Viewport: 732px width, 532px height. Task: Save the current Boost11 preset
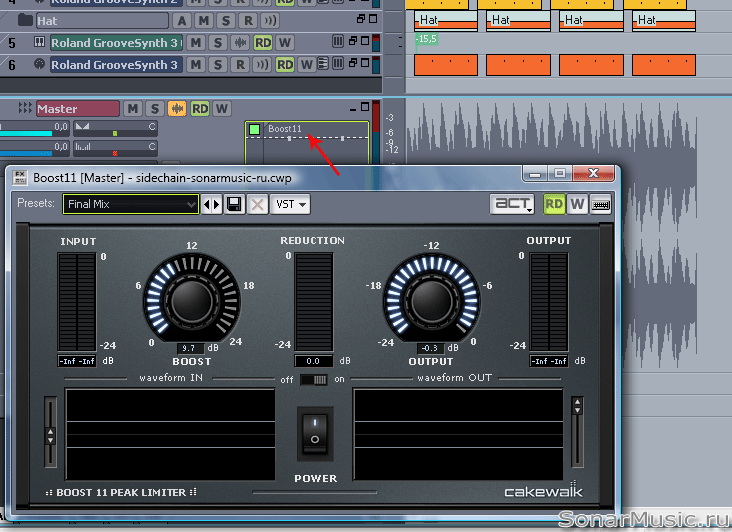[234, 204]
